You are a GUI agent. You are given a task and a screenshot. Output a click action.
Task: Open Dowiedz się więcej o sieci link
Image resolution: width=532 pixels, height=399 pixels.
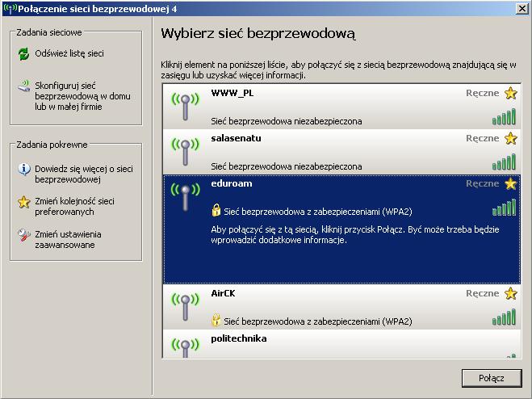(x=84, y=174)
